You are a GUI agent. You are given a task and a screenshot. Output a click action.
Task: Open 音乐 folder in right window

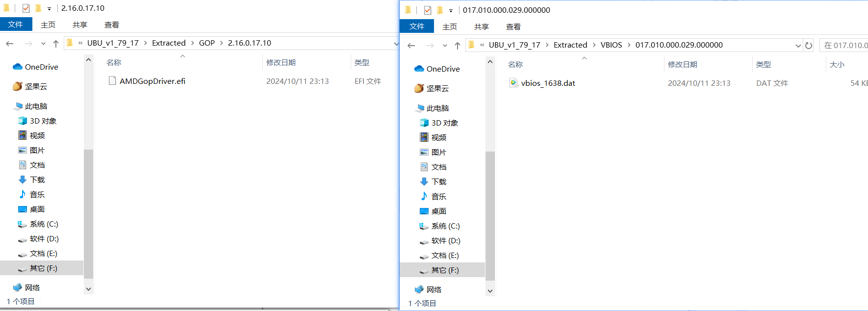tap(438, 196)
